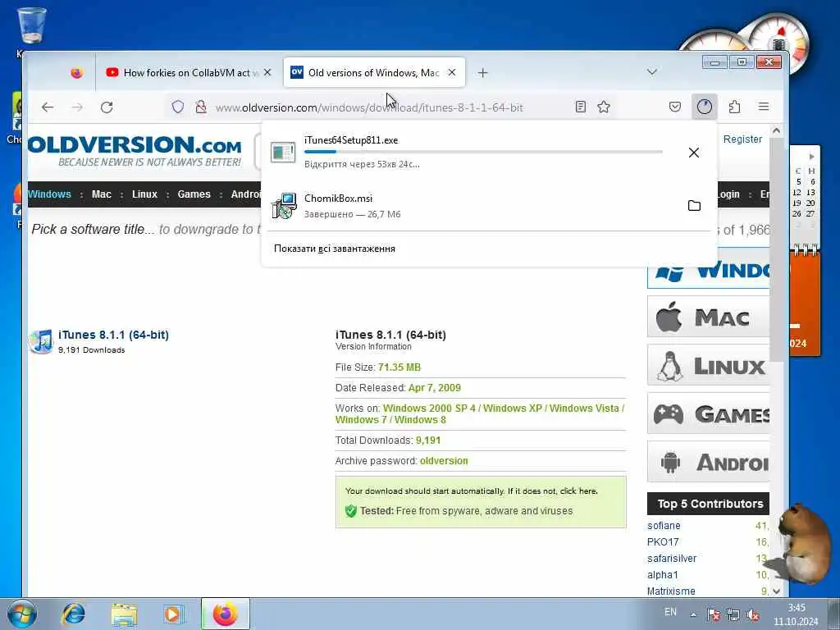840x630 pixels.
Task: Bookmark this page with the star icon
Action: (x=604, y=107)
